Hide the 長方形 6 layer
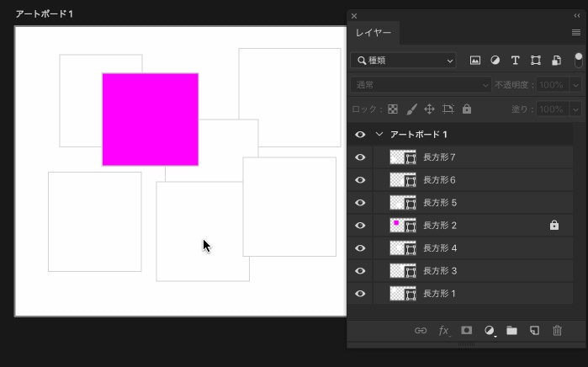588x367 pixels. (x=360, y=180)
